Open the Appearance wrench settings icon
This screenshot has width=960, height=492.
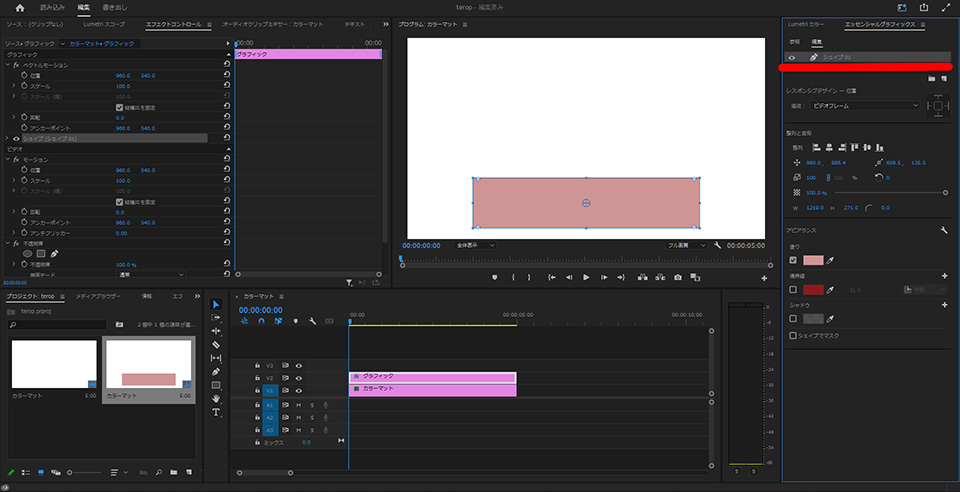pyautogui.click(x=944, y=230)
